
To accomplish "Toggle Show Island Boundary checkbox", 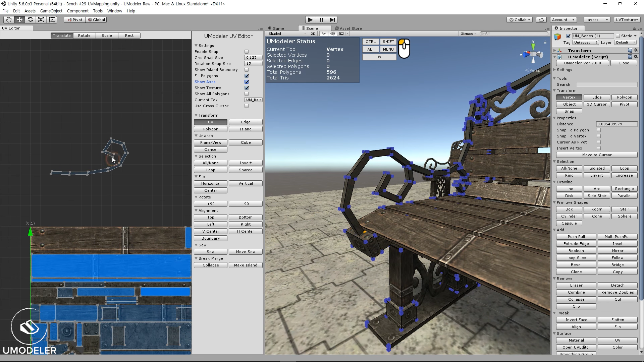I will coord(247,70).
